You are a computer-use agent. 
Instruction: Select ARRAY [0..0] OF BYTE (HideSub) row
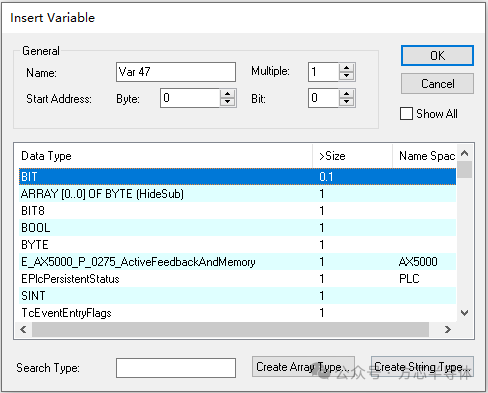(237, 194)
